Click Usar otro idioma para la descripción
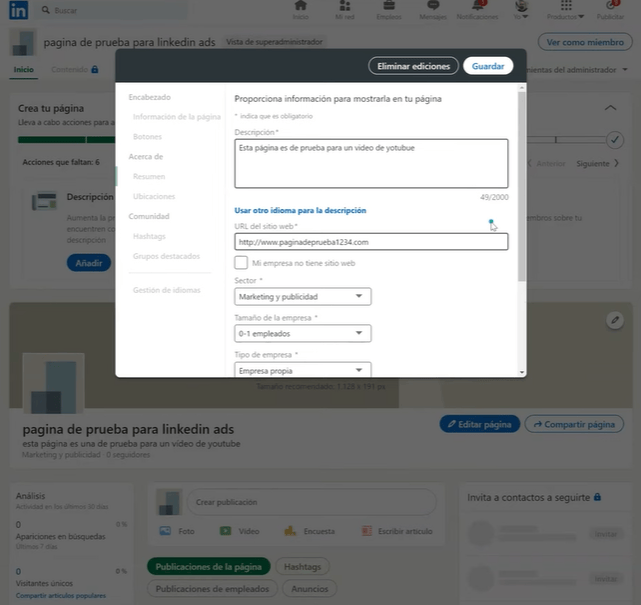The width and height of the screenshot is (641, 605). 300,211
